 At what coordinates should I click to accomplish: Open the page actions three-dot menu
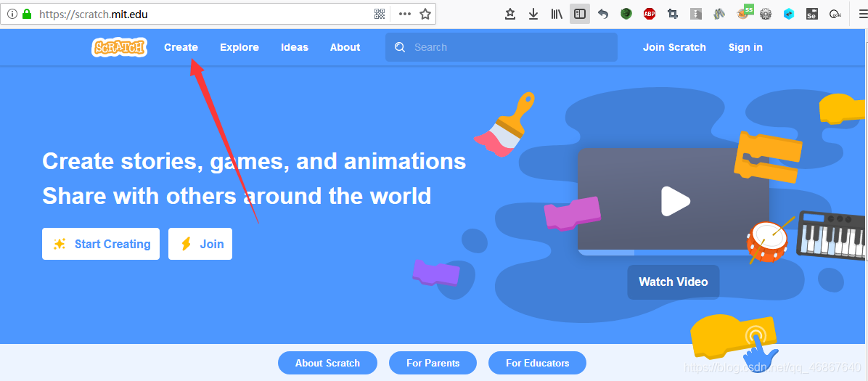(405, 15)
